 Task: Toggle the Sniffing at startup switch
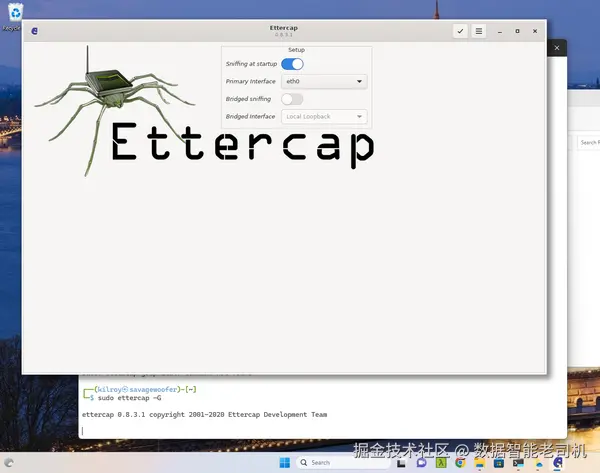pyautogui.click(x=292, y=64)
